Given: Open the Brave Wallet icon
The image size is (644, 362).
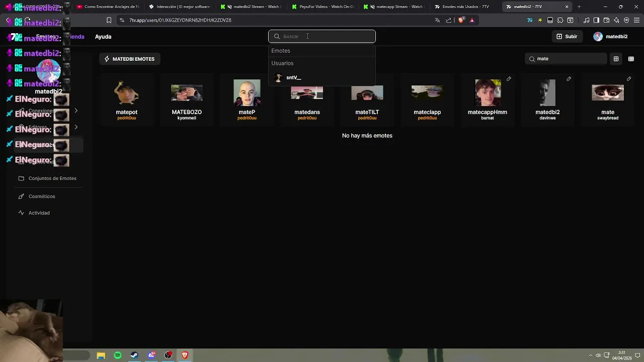Looking at the screenshot, I should point(606,20).
